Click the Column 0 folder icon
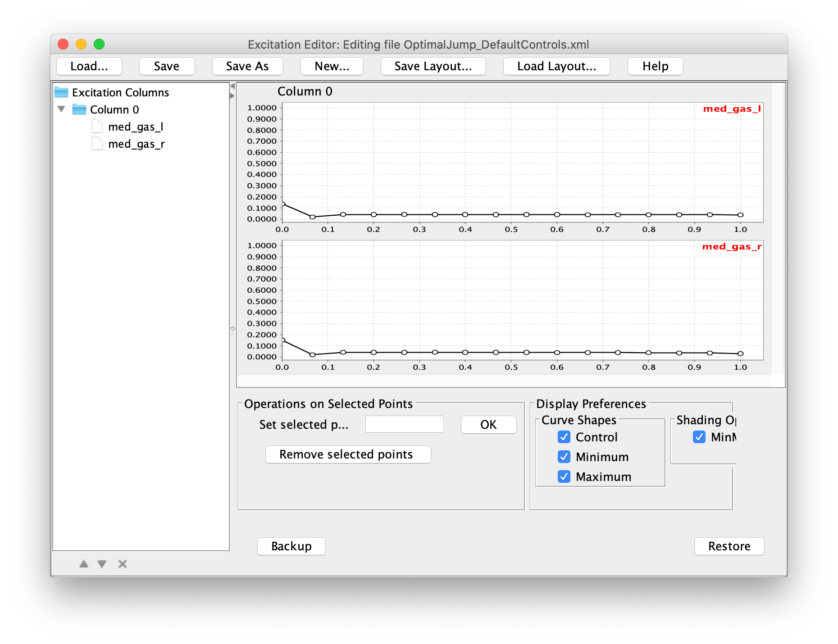 click(79, 109)
